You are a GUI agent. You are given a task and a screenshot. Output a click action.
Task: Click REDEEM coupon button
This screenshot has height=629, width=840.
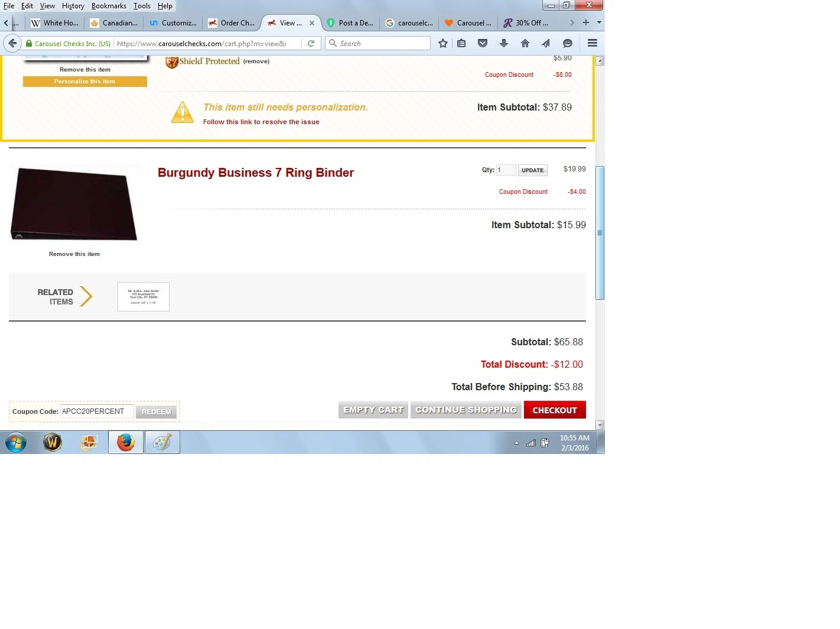[x=157, y=411]
